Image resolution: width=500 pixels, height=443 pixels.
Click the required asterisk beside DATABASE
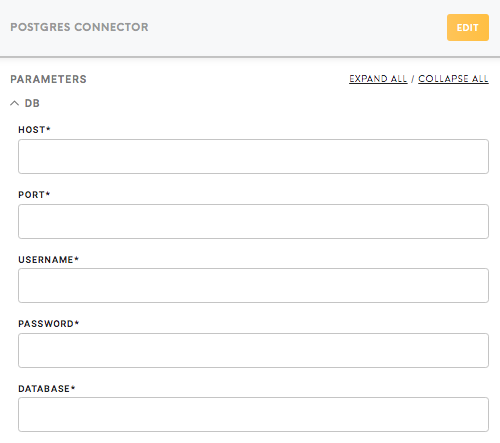73,387
